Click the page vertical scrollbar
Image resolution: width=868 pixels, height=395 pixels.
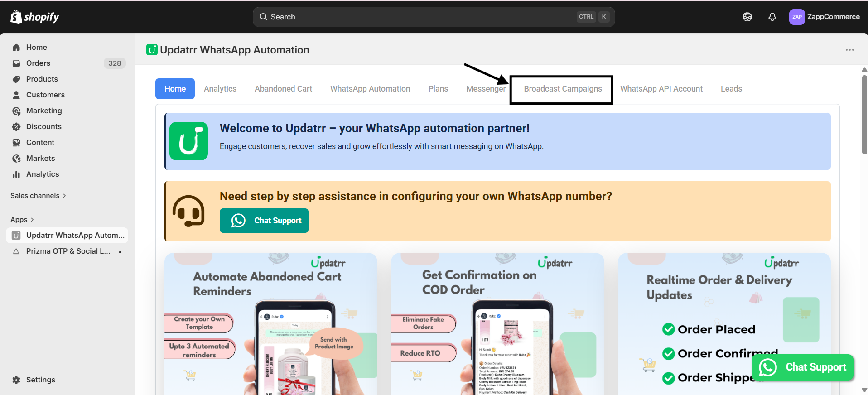point(864,115)
